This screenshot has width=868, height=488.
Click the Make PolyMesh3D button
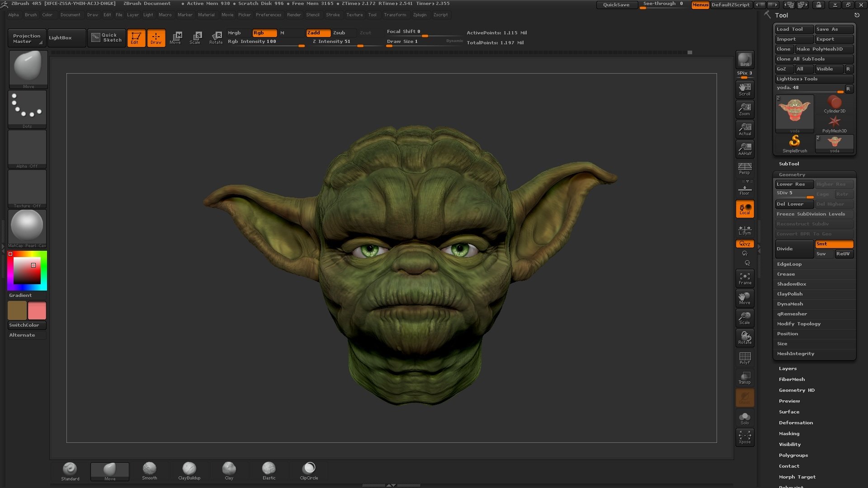tap(824, 49)
